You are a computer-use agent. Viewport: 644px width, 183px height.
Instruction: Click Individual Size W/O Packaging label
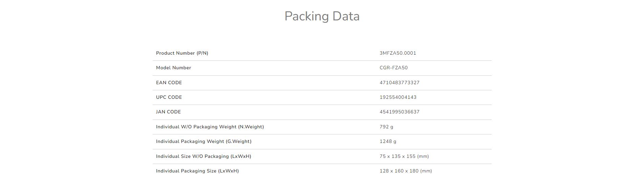[203, 157]
